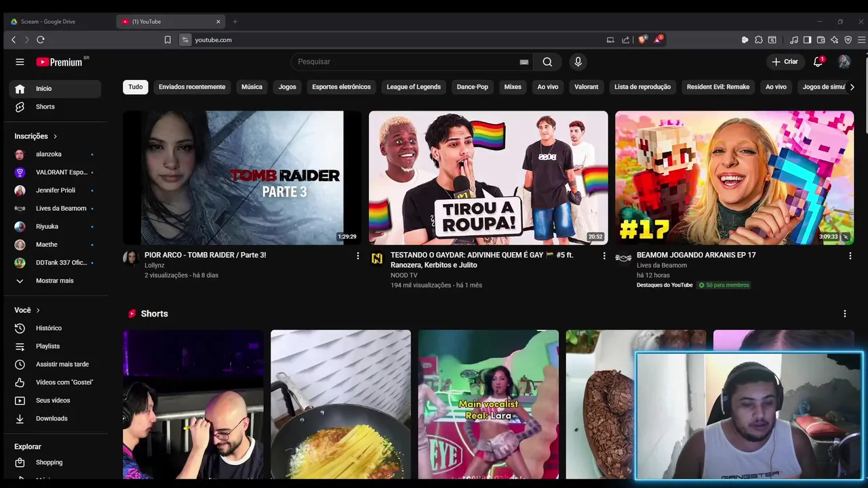Open Playlists in the sidebar
The width and height of the screenshot is (868, 488).
pyautogui.click(x=55, y=346)
